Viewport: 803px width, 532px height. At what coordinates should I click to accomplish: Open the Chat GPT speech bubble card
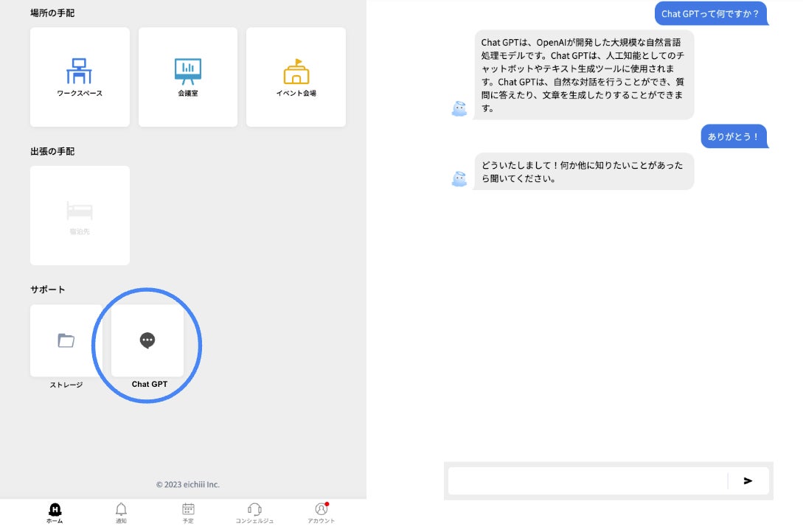point(147,340)
